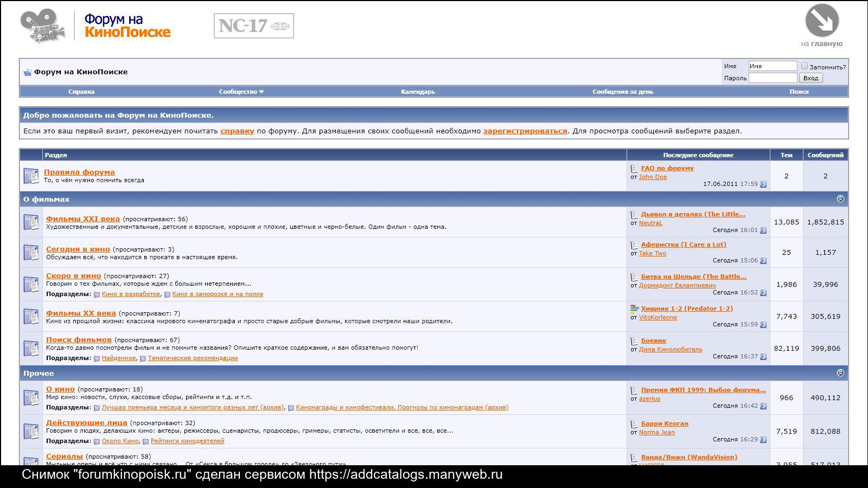Go to last post arrow at Сегодня 16:52

coord(763,293)
